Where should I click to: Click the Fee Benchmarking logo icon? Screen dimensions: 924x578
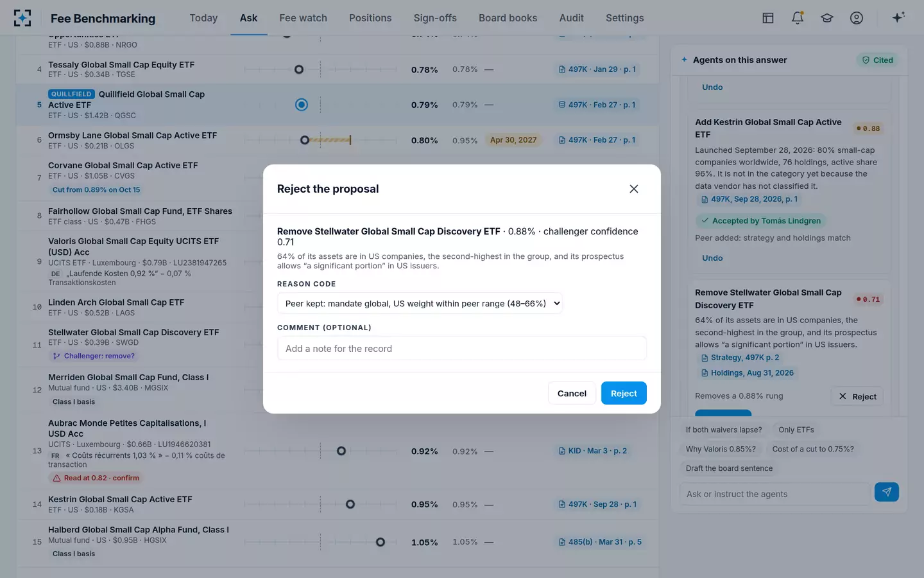pos(22,18)
